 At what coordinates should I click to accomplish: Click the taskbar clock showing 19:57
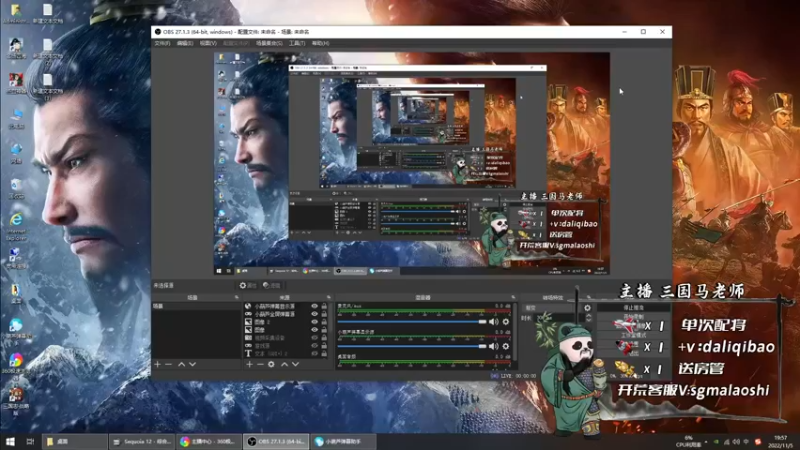(780, 441)
